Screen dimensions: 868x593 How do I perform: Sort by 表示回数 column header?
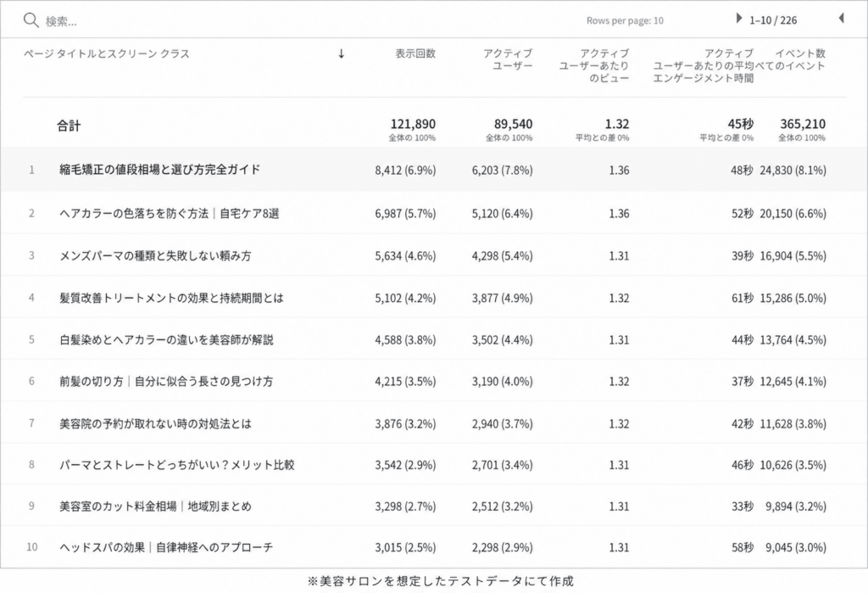(415, 53)
